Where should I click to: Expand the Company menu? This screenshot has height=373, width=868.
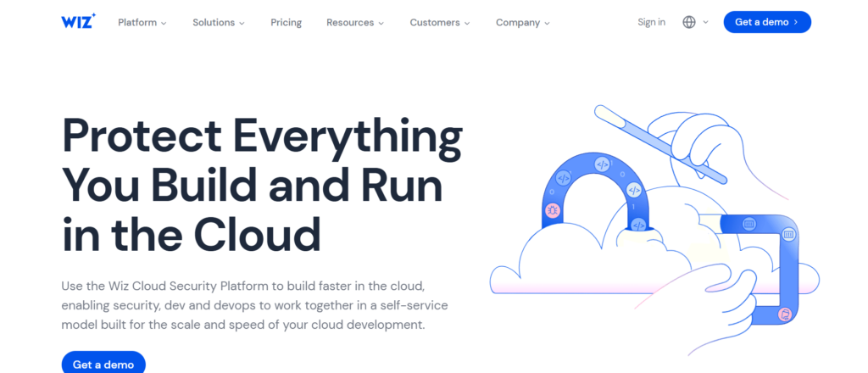[x=523, y=23]
